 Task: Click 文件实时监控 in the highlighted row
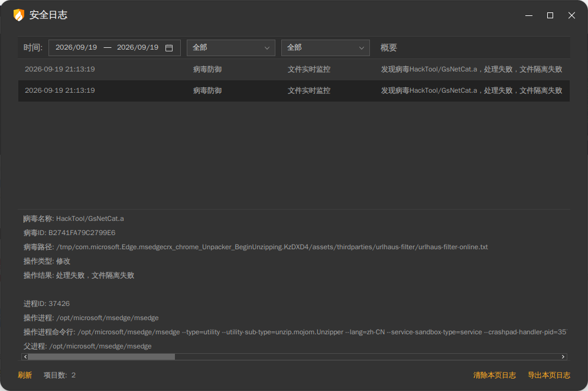(x=309, y=91)
